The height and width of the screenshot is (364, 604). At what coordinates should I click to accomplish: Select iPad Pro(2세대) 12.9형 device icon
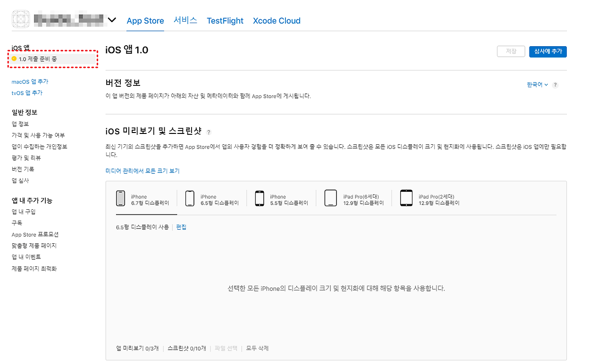[406, 198]
